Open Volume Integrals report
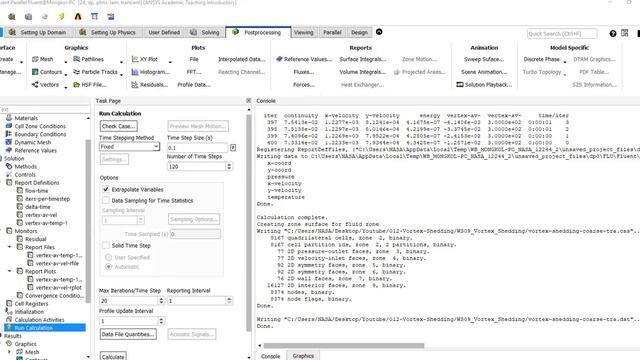The height and width of the screenshot is (360, 640). (x=362, y=72)
